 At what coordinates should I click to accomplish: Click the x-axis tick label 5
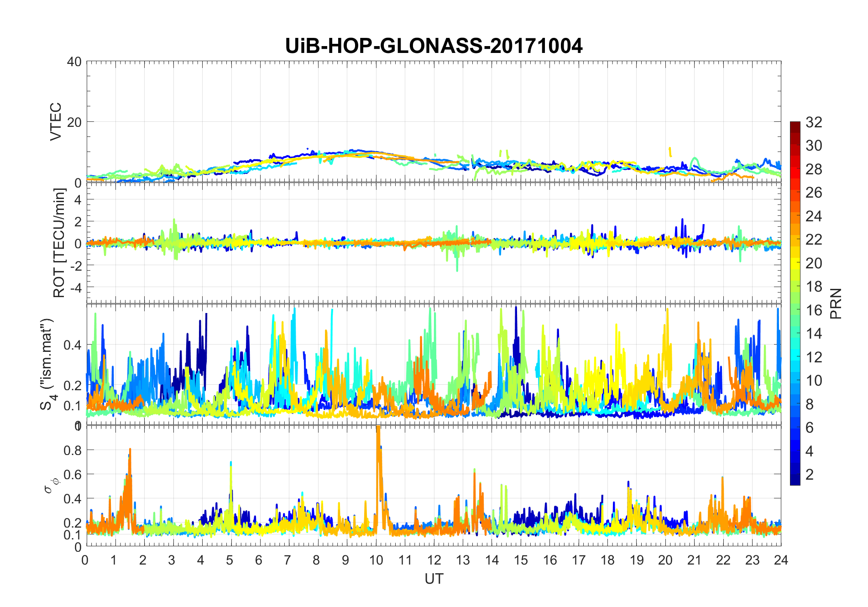click(x=231, y=560)
